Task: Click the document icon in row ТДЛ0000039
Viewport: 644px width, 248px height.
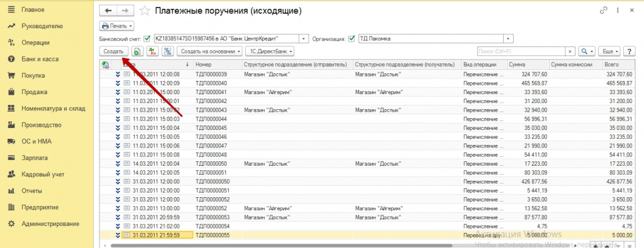Action: (x=127, y=74)
